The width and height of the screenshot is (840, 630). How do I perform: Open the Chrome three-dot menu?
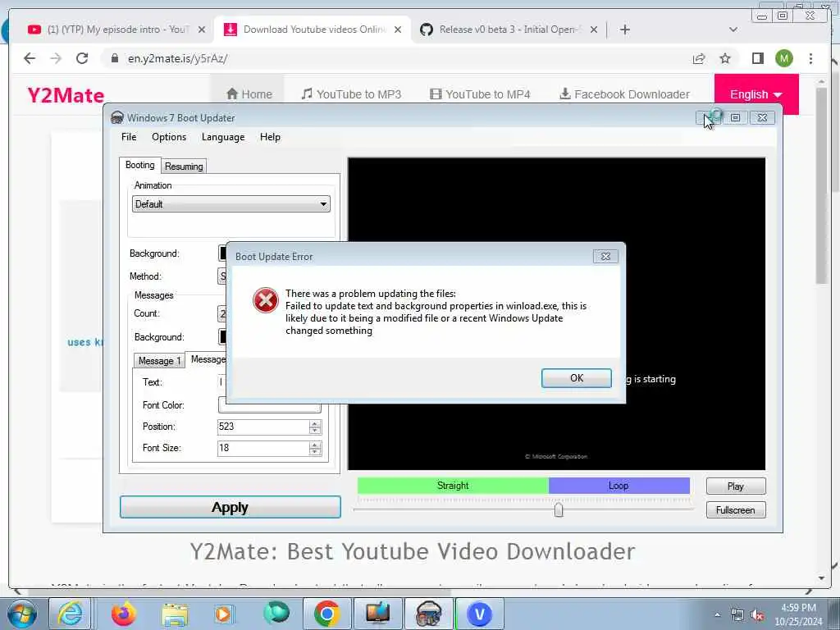(810, 58)
